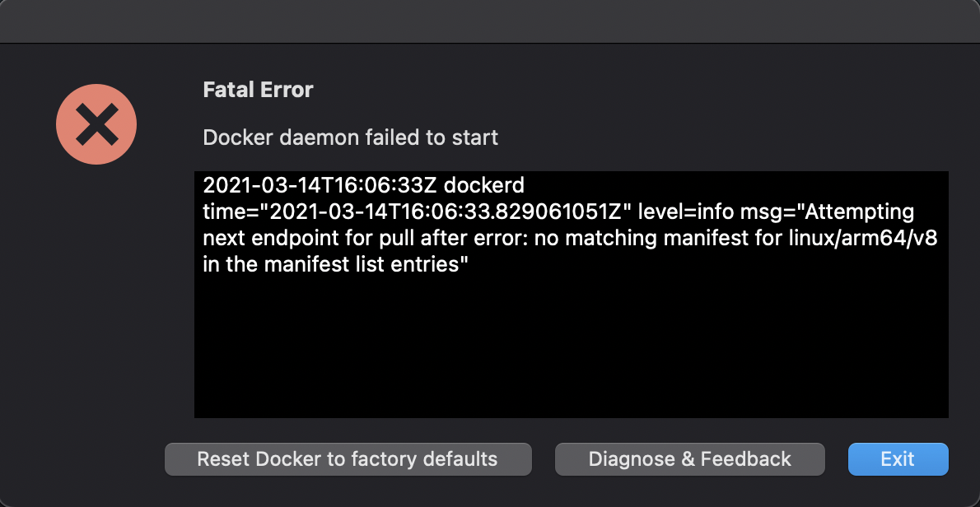Open Diagnose & Feedback
The height and width of the screenshot is (507, 980).
click(689, 459)
